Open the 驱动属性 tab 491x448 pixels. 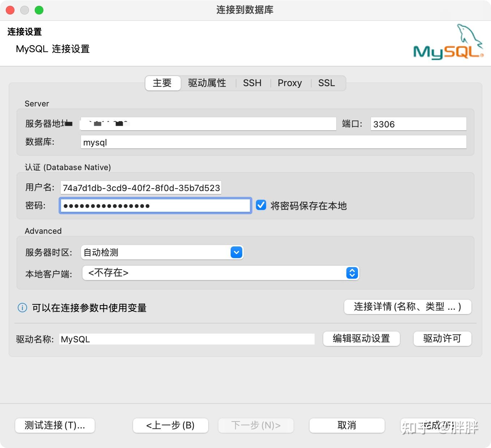(206, 83)
